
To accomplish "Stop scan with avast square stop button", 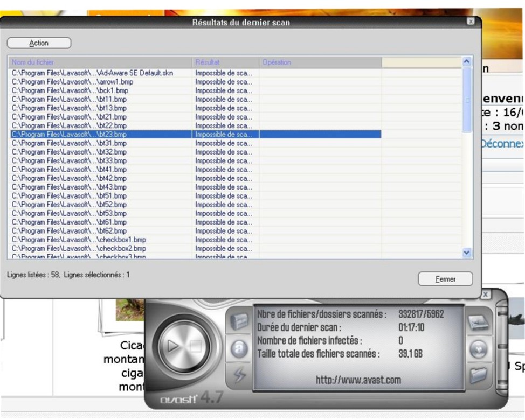I will point(196,346).
